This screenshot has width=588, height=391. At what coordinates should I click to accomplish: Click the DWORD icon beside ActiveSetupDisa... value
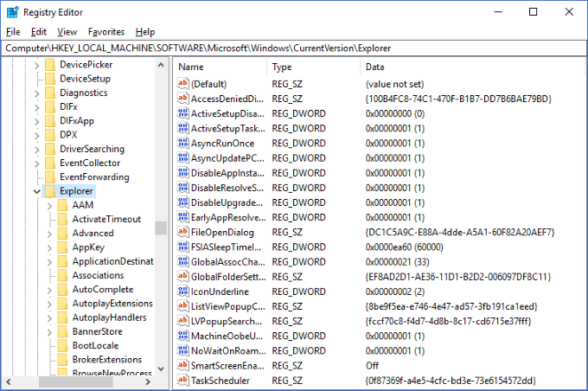(183, 113)
